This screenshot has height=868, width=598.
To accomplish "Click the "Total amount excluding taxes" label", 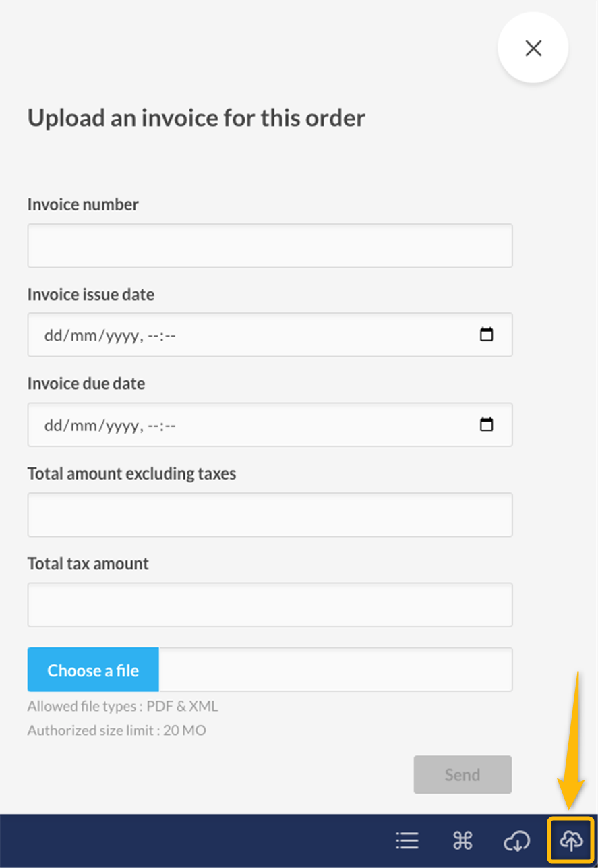I will pos(131,474).
